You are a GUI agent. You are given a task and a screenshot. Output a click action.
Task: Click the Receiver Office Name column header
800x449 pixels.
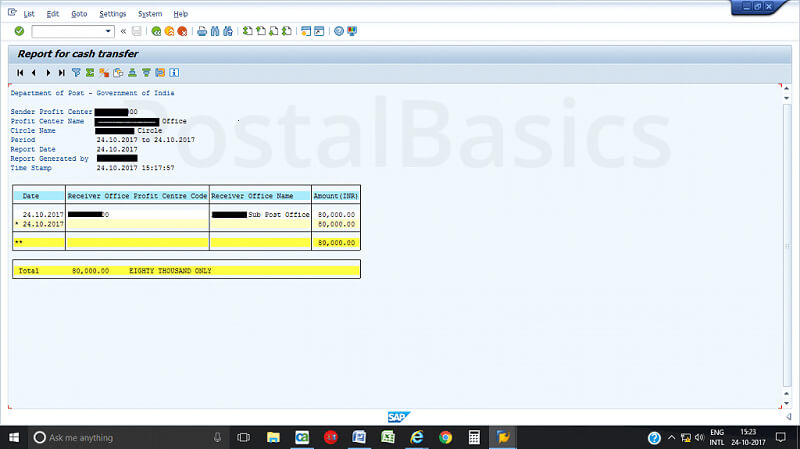coord(260,196)
